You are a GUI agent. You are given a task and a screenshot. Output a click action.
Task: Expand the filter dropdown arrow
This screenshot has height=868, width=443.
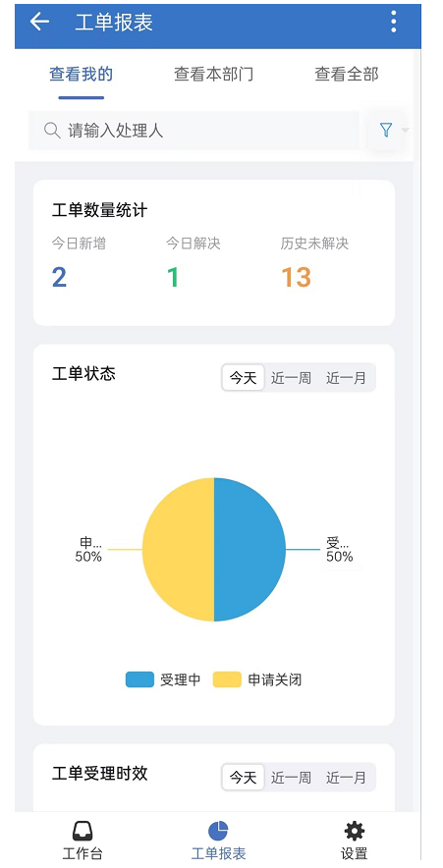406,130
